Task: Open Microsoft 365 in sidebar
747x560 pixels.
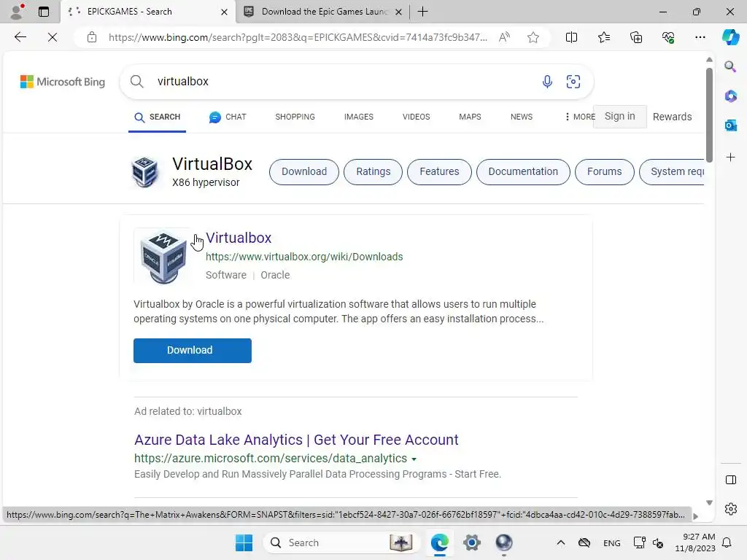Action: click(730, 96)
